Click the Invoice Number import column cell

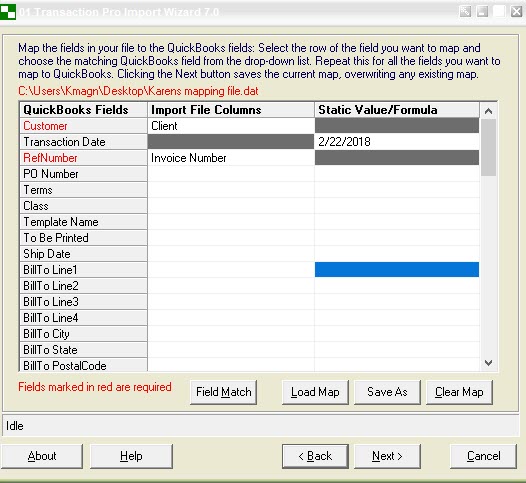231,158
